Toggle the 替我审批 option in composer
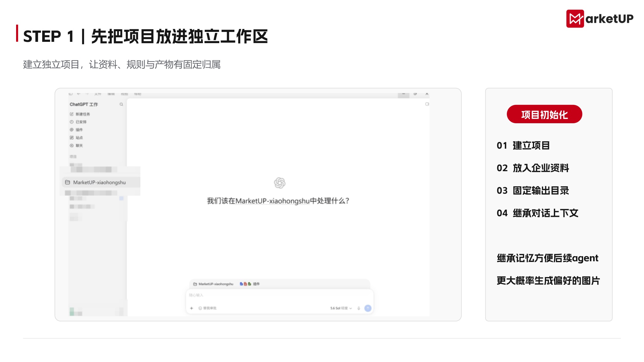 pos(208,308)
